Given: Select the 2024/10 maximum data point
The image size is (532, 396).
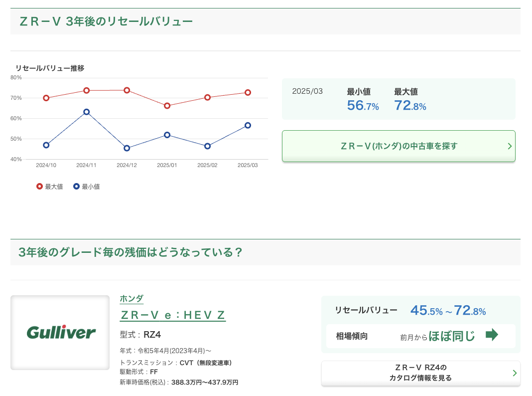Looking at the screenshot, I should click(46, 98).
